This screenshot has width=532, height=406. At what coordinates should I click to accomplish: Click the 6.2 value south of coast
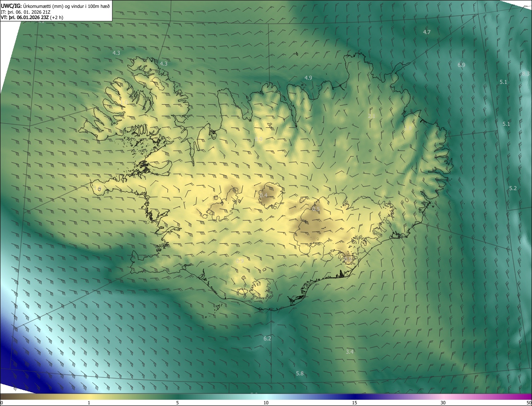coord(267,339)
